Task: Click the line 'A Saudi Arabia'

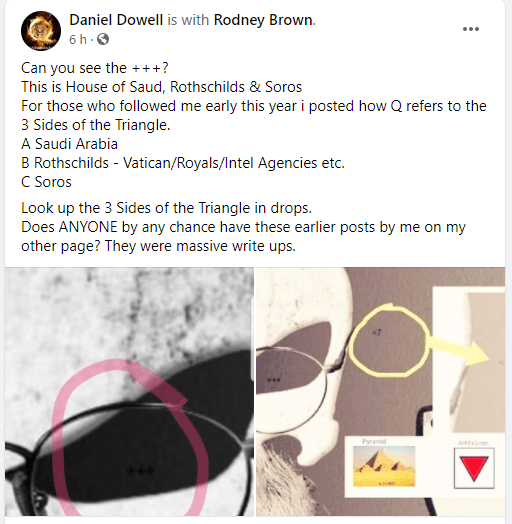Action: (70, 144)
